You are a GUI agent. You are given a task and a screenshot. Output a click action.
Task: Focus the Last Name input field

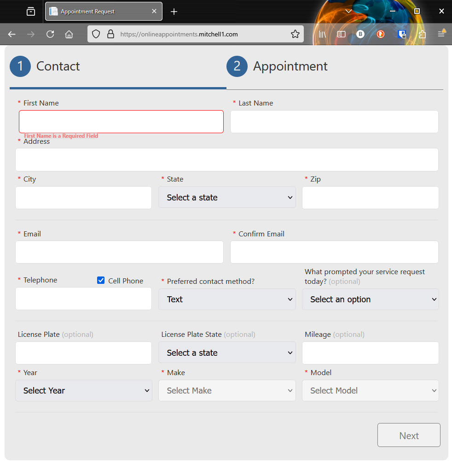point(334,122)
